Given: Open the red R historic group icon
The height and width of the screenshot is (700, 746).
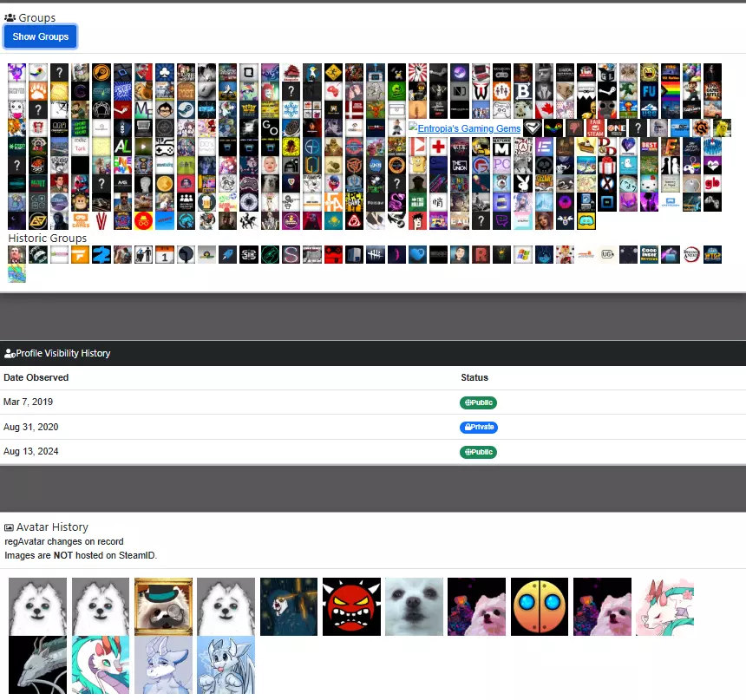Looking at the screenshot, I should click(x=481, y=255).
